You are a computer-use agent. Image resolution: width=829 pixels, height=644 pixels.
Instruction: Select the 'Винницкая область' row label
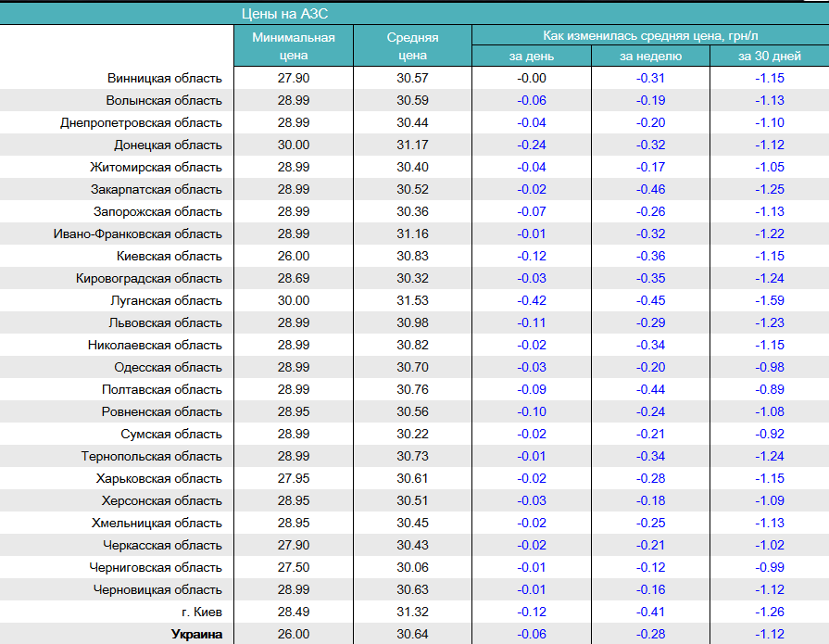(x=164, y=78)
